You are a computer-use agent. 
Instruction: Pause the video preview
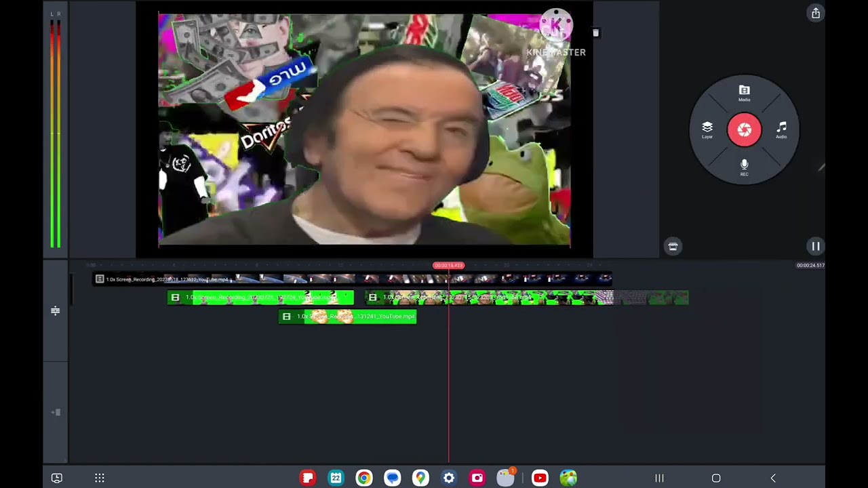pos(815,247)
